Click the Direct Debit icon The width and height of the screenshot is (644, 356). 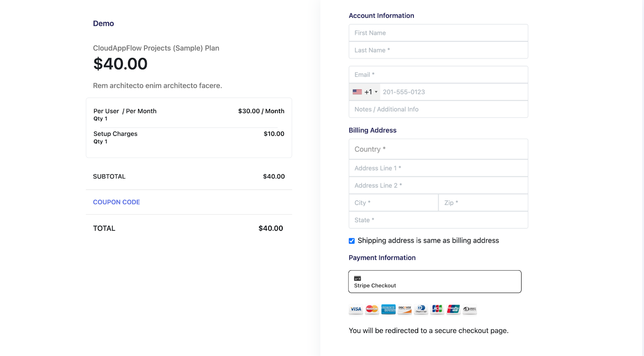pos(470,309)
